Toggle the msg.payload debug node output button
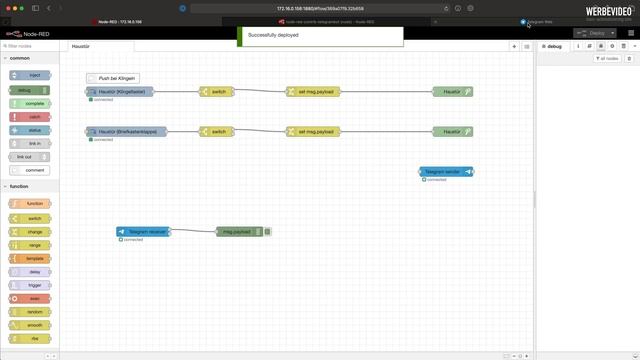Viewport: 640px width, 360px height. [x=267, y=232]
